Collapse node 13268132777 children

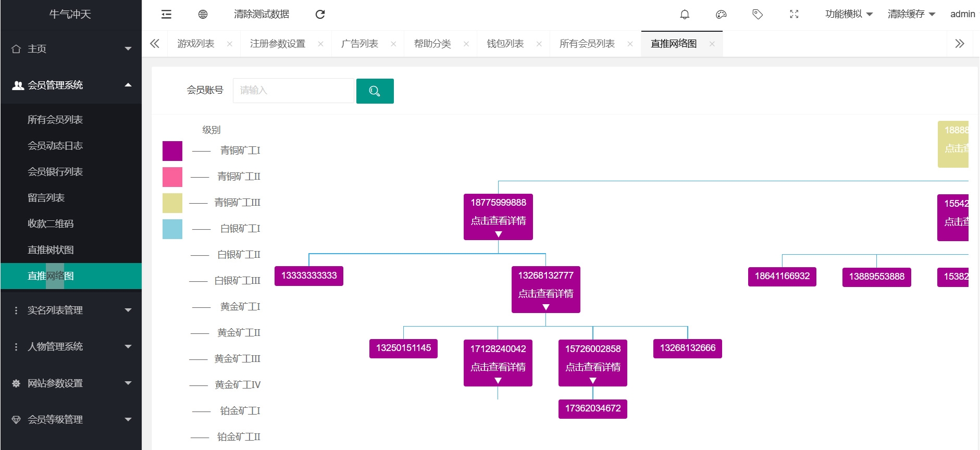tap(545, 307)
